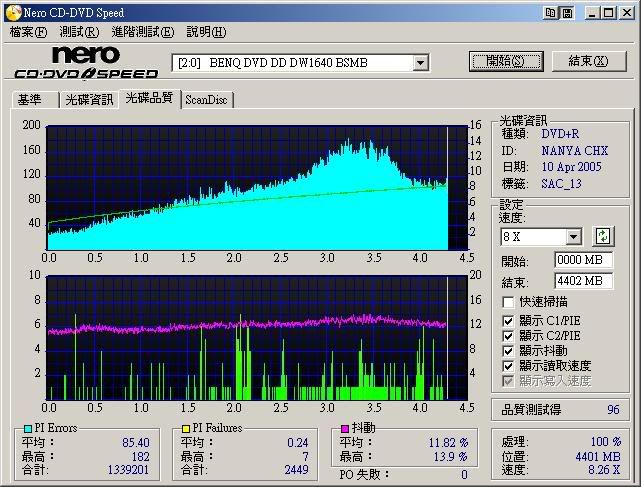Click the PI Failures total 2449 value

pos(296,470)
